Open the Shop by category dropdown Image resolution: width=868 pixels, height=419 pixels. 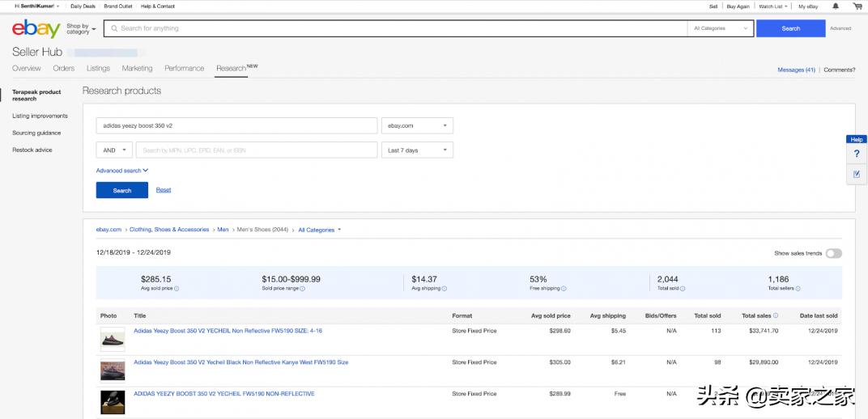click(x=81, y=29)
